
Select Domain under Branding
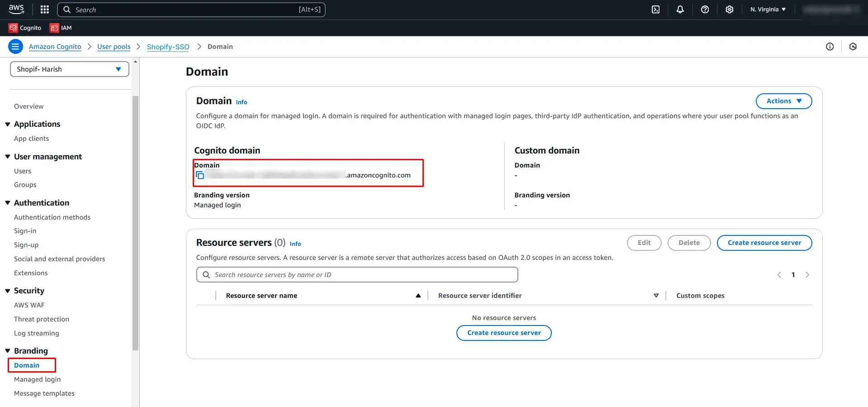[x=27, y=365]
